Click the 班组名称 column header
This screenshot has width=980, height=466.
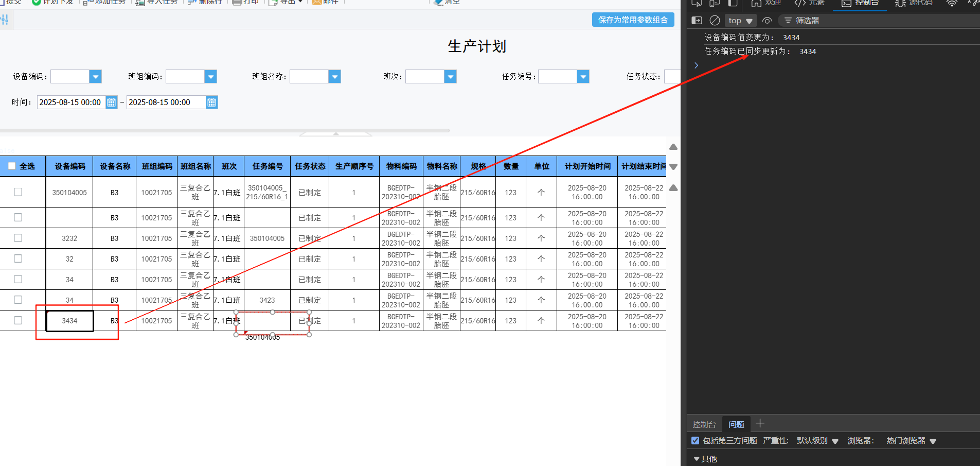click(195, 166)
